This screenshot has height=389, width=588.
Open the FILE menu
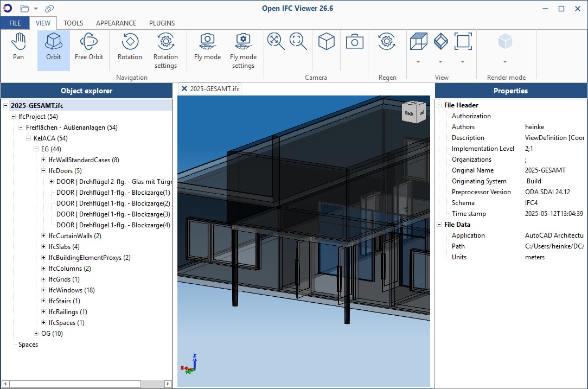click(15, 23)
